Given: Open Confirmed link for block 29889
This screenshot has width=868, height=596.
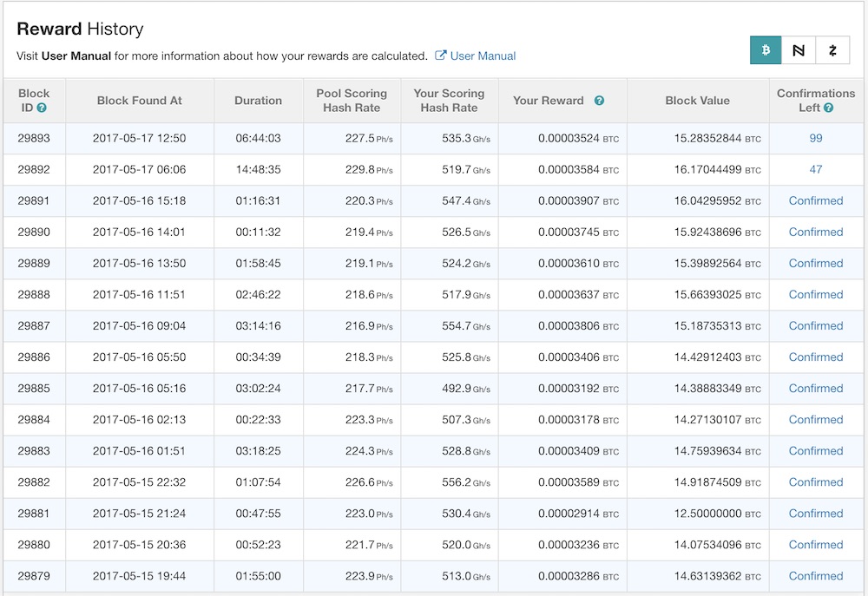Looking at the screenshot, I should click(x=816, y=264).
